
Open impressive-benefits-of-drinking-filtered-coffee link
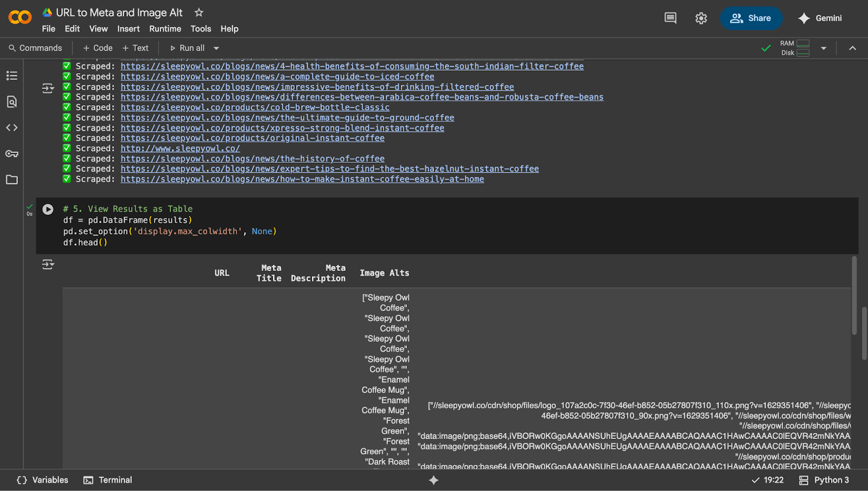[317, 87]
